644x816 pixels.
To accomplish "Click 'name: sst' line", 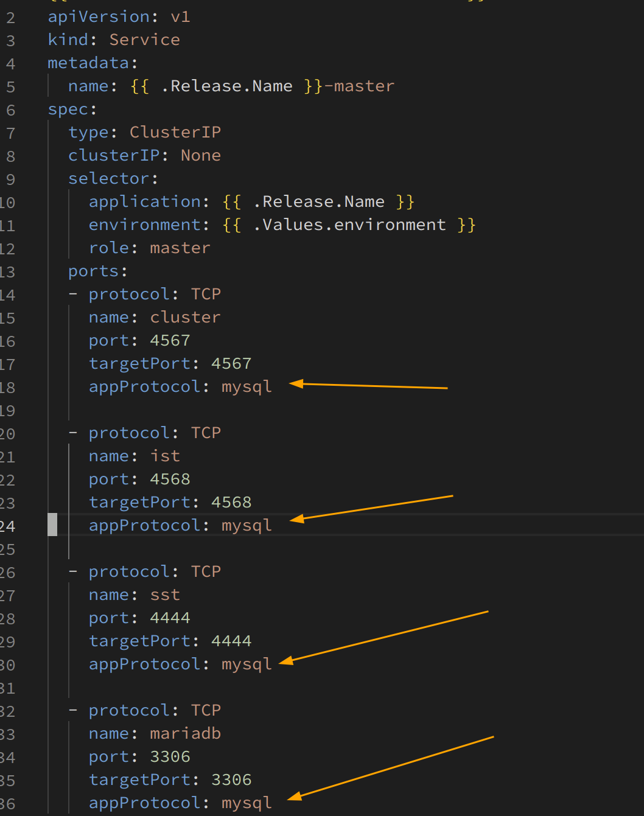I will (x=134, y=595).
